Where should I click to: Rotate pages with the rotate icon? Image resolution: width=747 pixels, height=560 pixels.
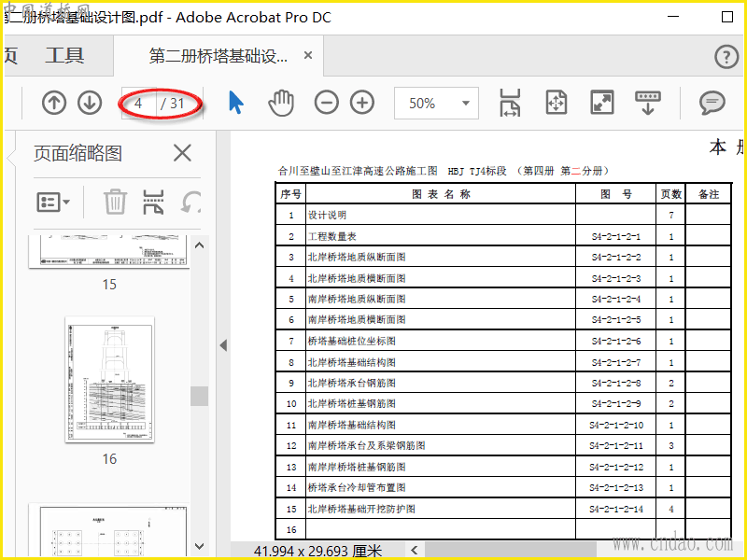[191, 202]
